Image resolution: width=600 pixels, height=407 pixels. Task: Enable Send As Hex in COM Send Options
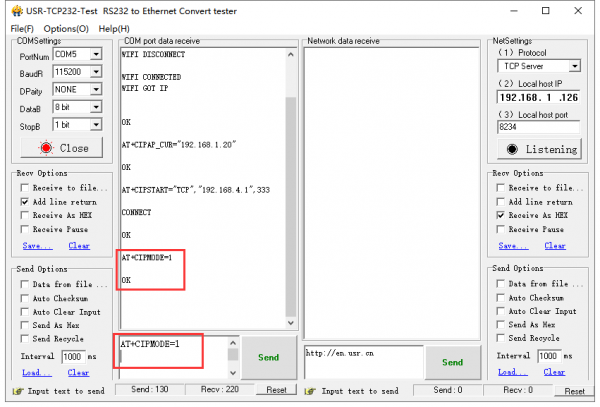pos(25,326)
